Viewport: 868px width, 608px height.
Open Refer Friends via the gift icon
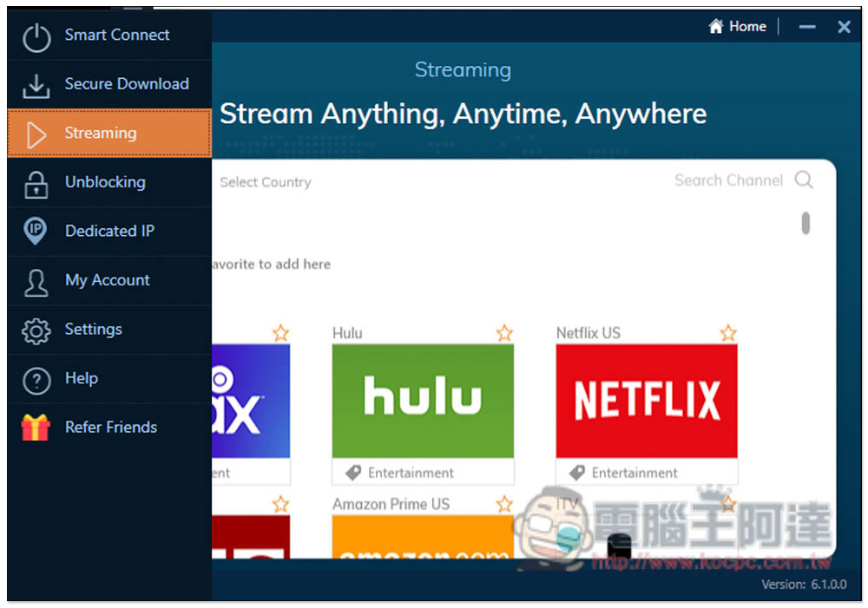click(36, 428)
